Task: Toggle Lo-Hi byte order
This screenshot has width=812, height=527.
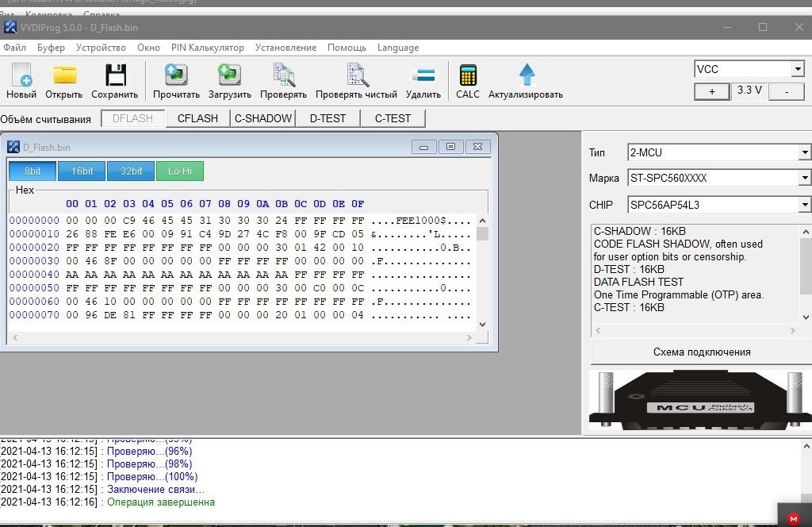Action: (x=180, y=171)
